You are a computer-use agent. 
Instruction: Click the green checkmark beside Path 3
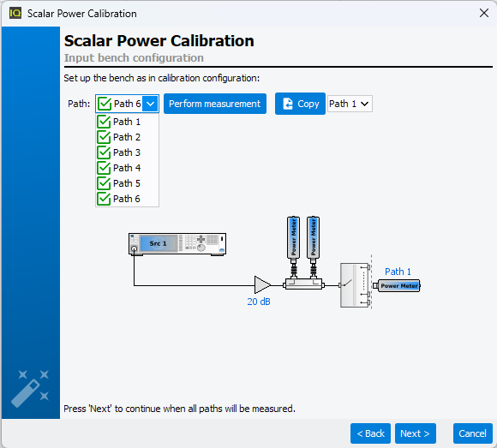104,152
